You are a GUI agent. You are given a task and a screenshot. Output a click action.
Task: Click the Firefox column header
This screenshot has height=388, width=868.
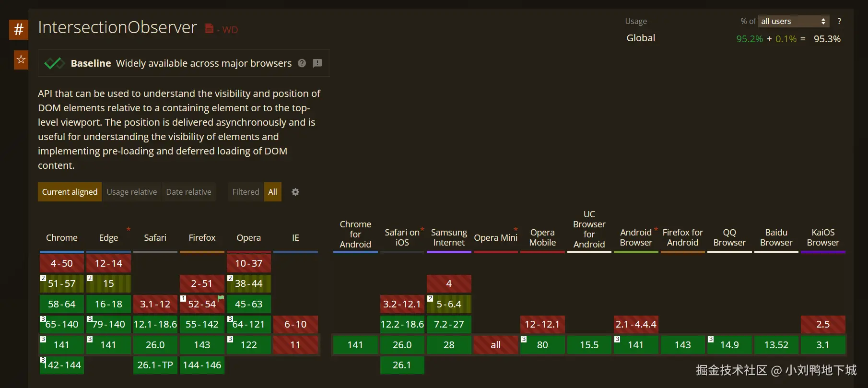point(202,237)
